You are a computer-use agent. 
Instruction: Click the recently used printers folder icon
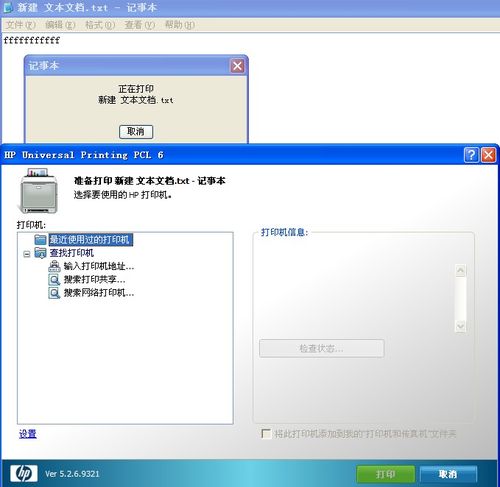pos(40,239)
